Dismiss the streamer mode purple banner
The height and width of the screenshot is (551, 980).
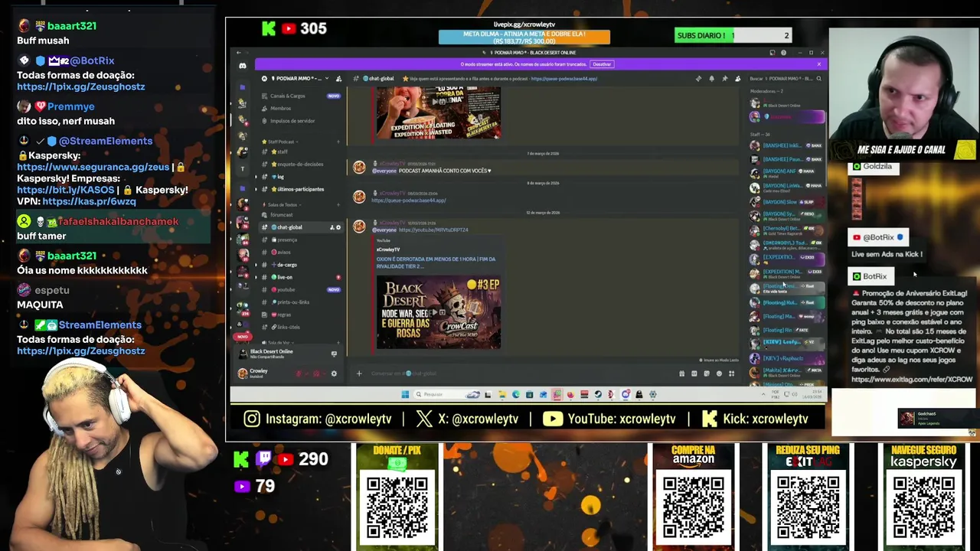(818, 64)
